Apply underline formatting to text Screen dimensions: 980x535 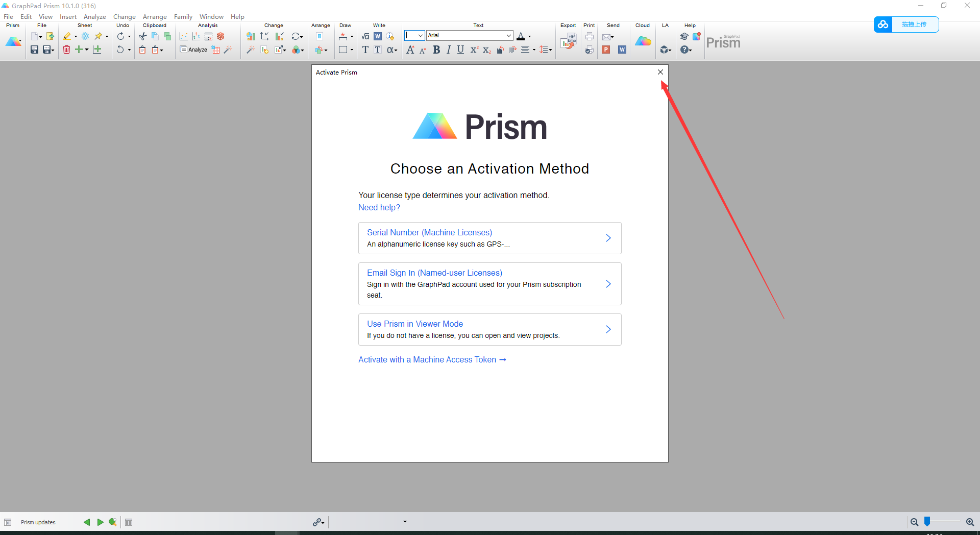click(460, 50)
